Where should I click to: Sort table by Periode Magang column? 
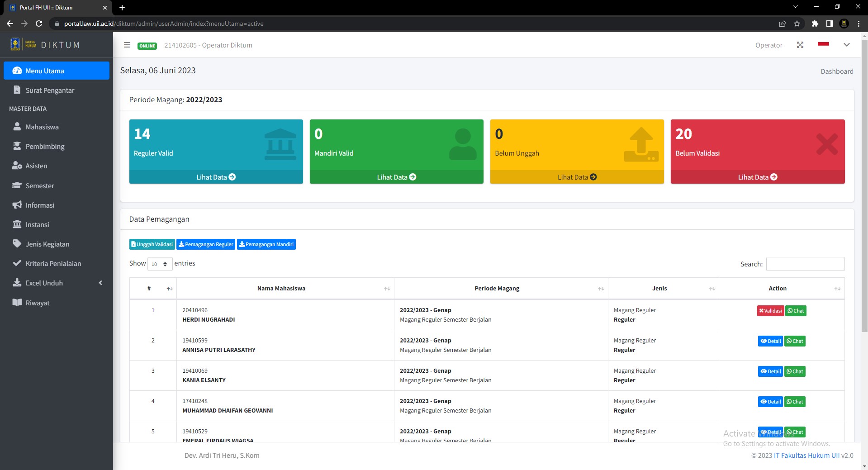coord(501,288)
